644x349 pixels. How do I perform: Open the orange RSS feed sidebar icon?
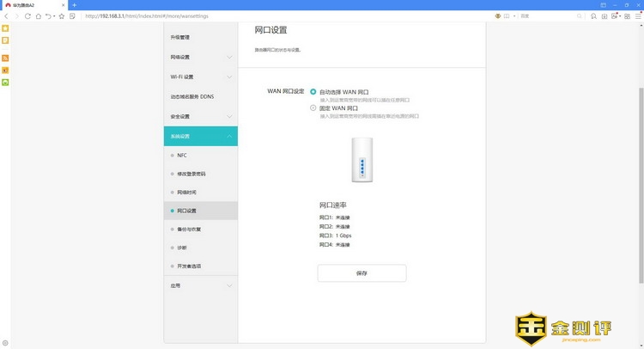click(x=5, y=57)
